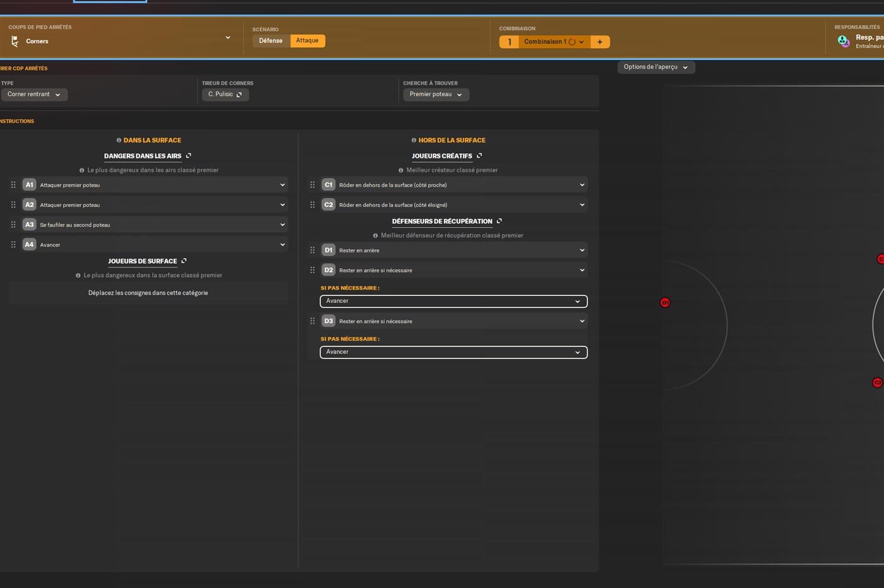
Task: Click drag handle of A1 row
Action: (13, 185)
